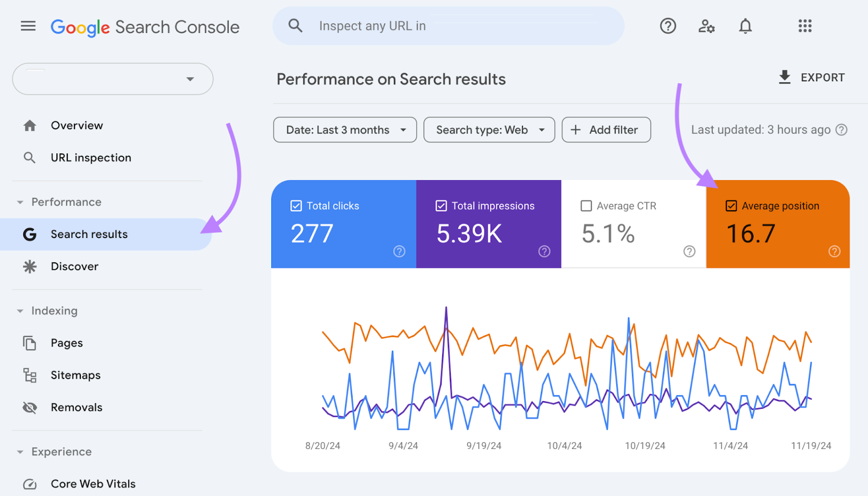Switch to the Discover report

coord(74,266)
